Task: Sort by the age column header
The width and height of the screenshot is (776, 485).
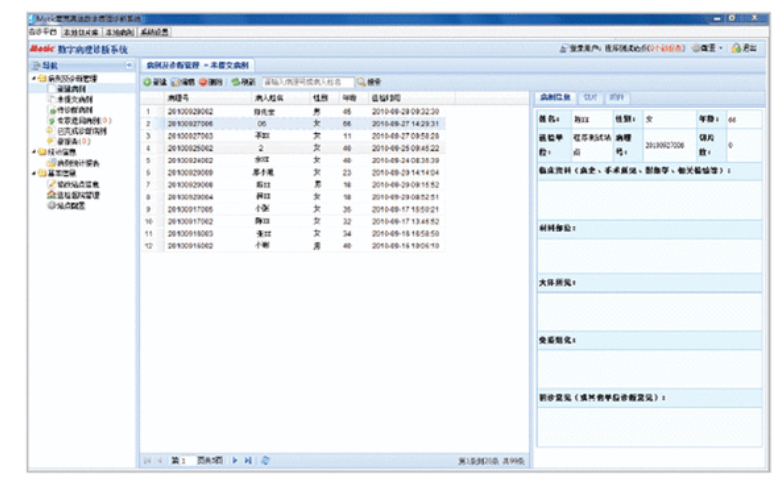Action: coord(353,98)
